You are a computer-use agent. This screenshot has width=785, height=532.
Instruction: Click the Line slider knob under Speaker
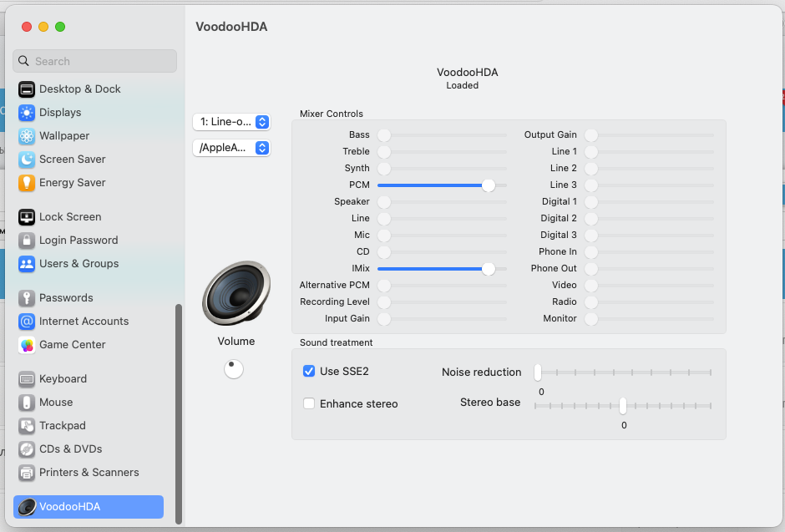[384, 219]
